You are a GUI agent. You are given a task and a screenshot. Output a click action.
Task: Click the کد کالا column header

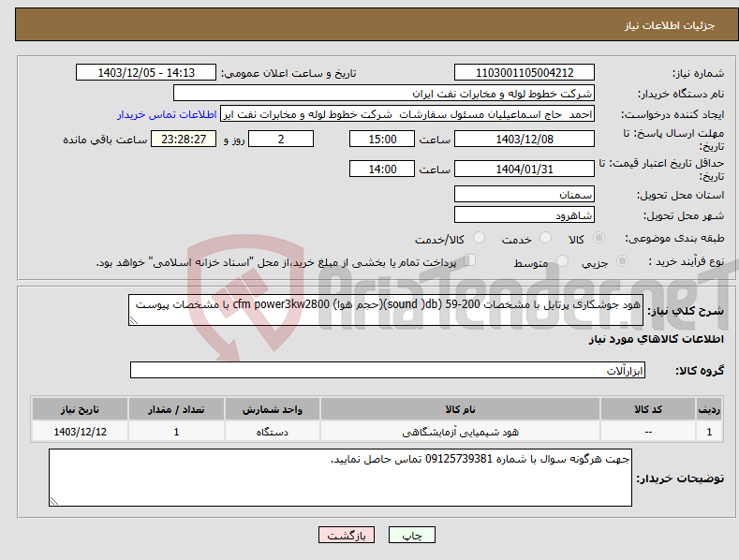(648, 409)
